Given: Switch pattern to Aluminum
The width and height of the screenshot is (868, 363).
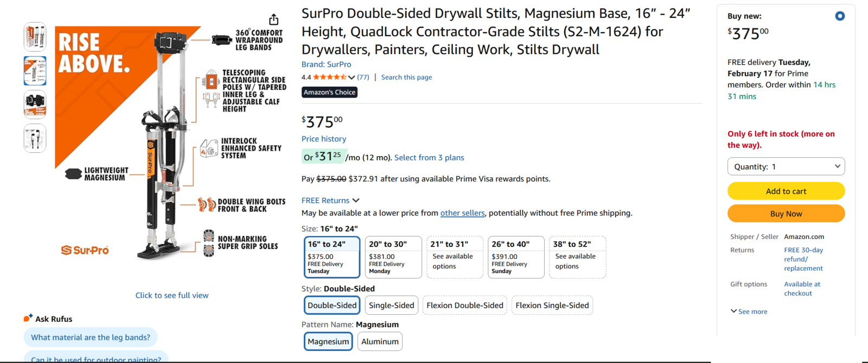Looking at the screenshot, I should [x=380, y=341].
